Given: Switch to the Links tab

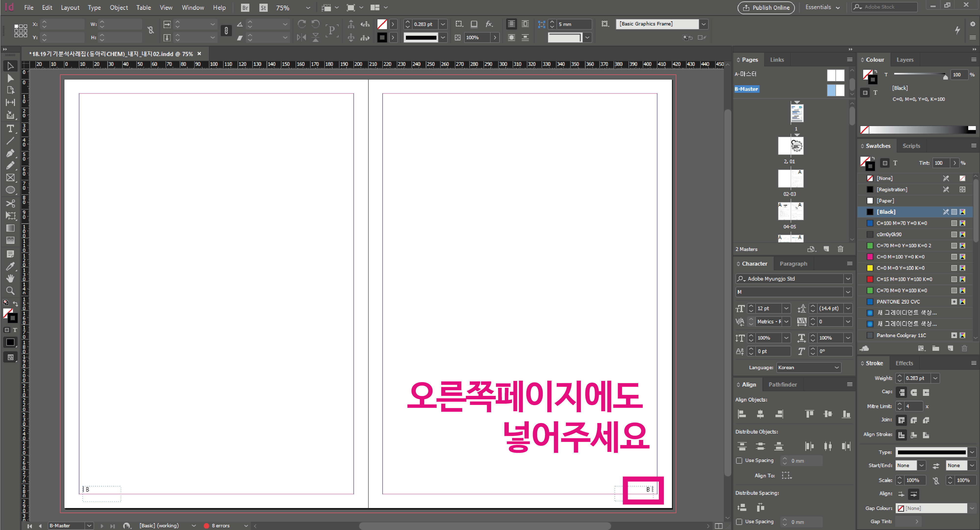Looking at the screenshot, I should tap(777, 59).
